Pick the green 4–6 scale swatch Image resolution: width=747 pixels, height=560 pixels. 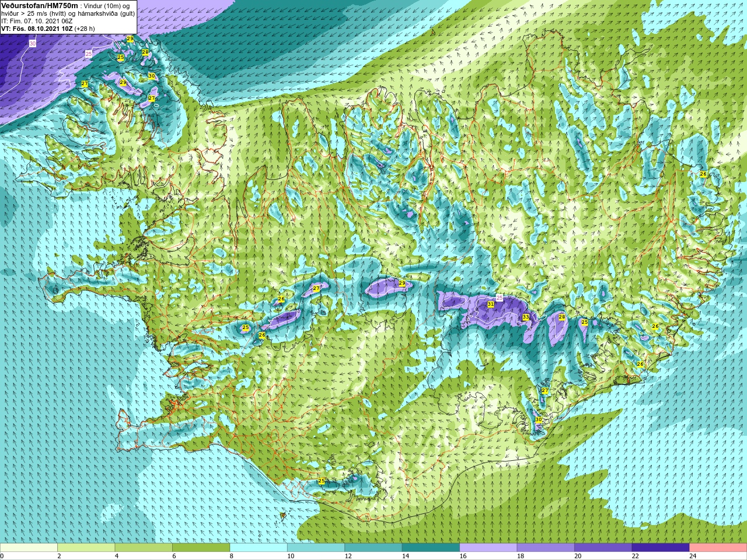(x=144, y=548)
